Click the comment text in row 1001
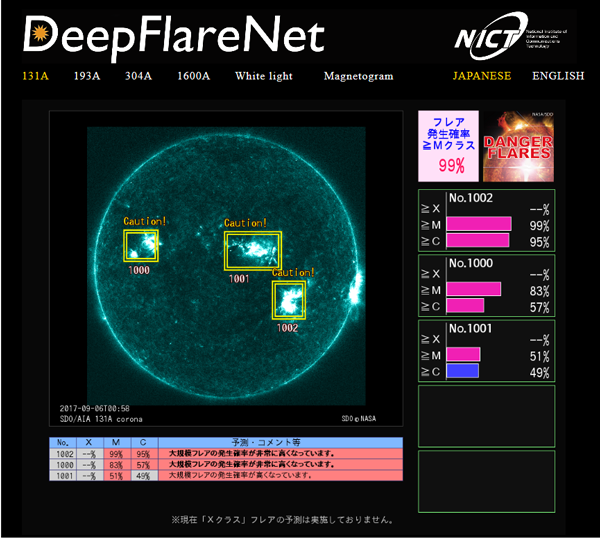The width and height of the screenshot is (600, 538). (240, 475)
